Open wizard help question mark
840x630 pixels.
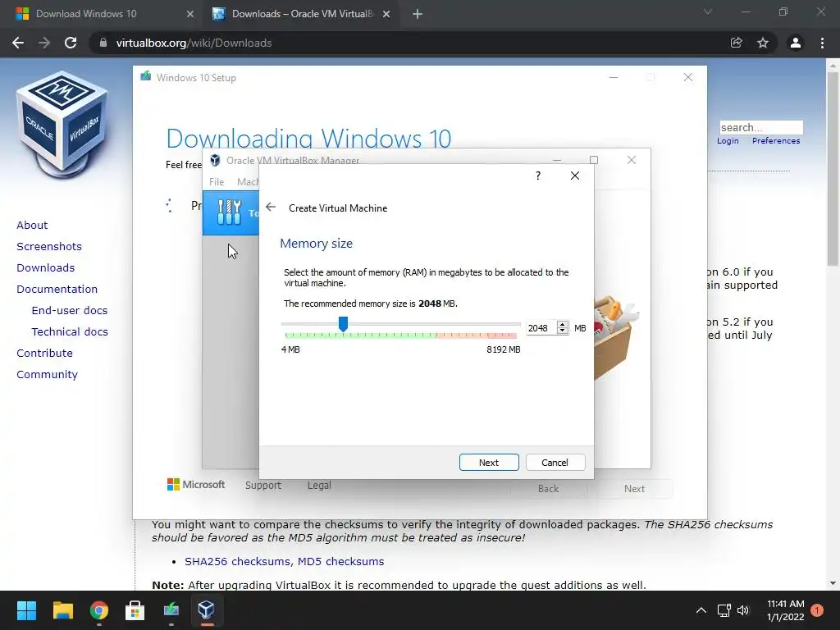pos(538,176)
